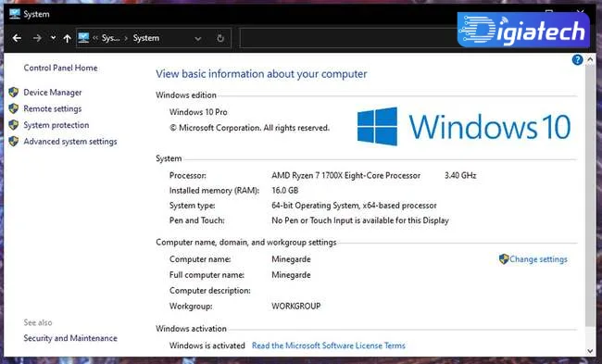Open the recent locations dropdown arrow
Screen dimensions: 602x364
[53, 38]
